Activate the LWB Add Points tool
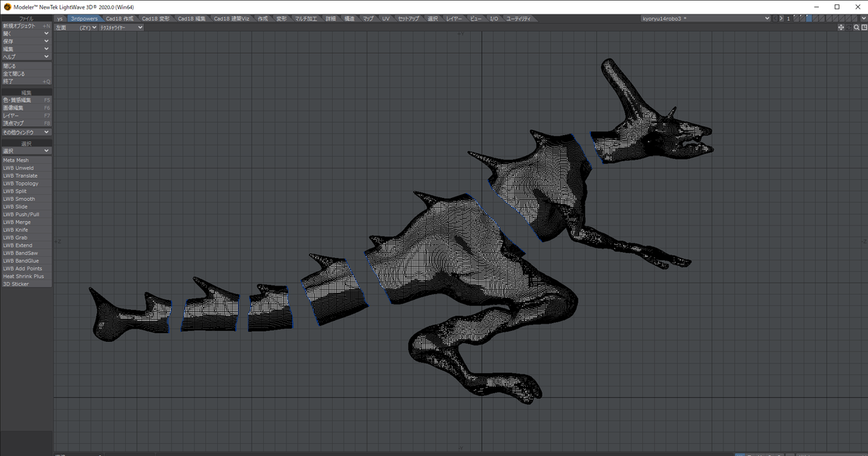 [26, 269]
